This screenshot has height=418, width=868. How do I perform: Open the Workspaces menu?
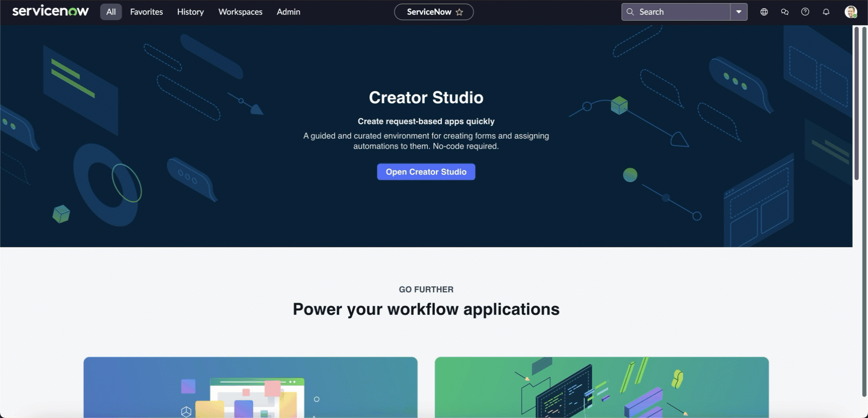click(x=240, y=11)
